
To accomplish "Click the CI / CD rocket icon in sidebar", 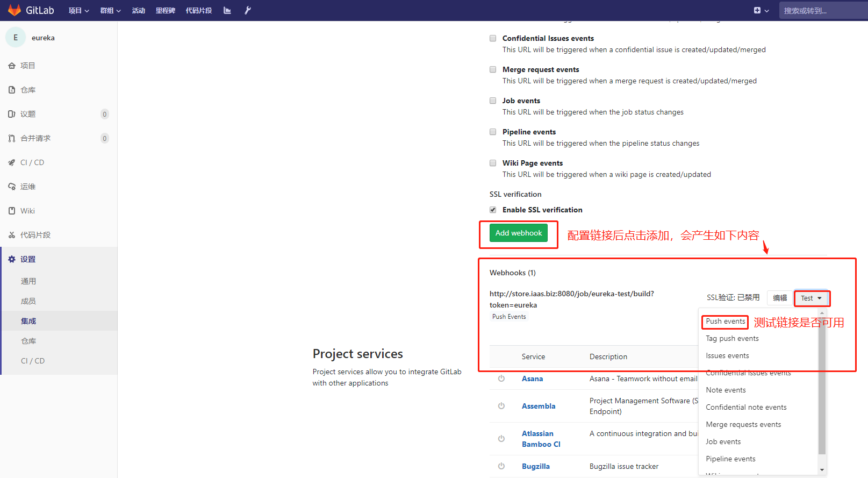I will [12, 162].
